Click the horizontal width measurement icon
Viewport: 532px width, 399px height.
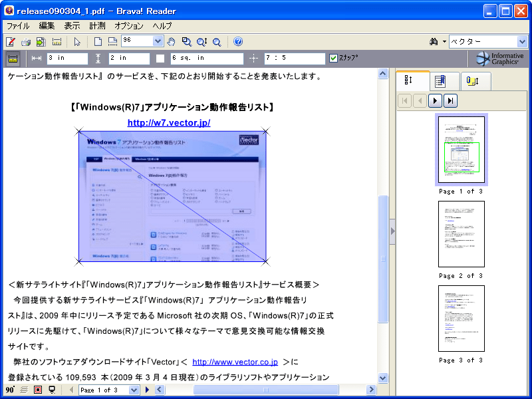tap(37, 59)
